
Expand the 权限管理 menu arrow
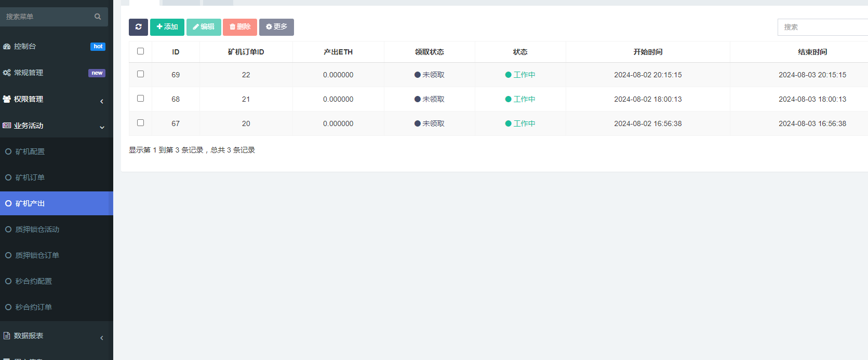pos(102,101)
